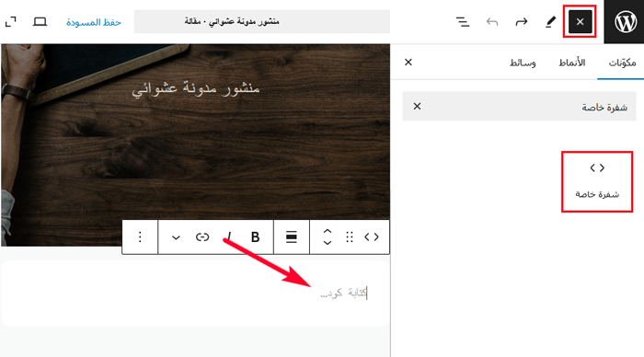
Task: Click the link insert icon
Action: (202, 237)
